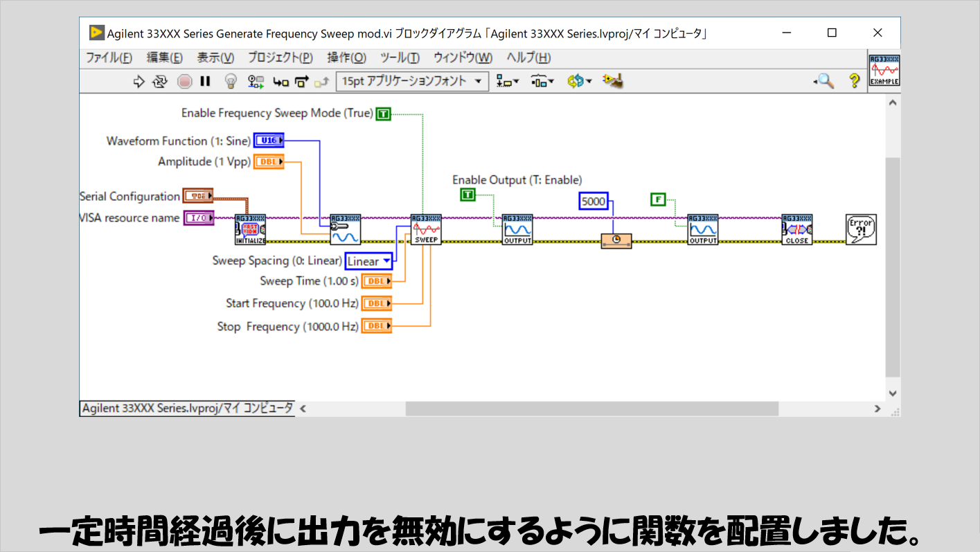Screen dimensions: 980x552
Task: Select the INITIALIZE subVI node
Action: (250, 229)
